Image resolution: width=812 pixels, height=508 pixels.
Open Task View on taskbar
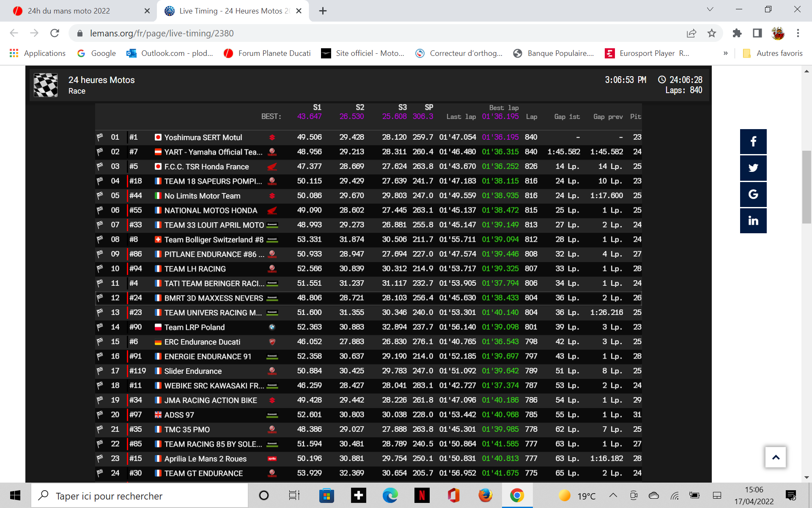294,495
